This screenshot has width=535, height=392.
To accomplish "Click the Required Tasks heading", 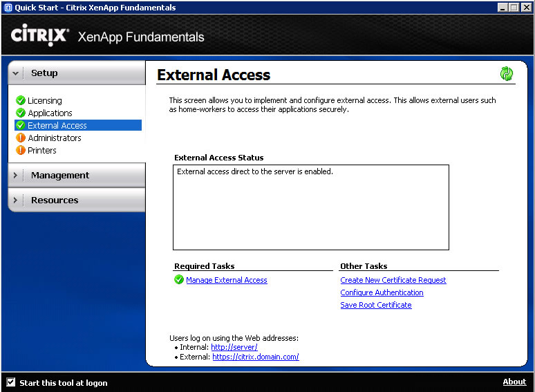I will tap(205, 266).
